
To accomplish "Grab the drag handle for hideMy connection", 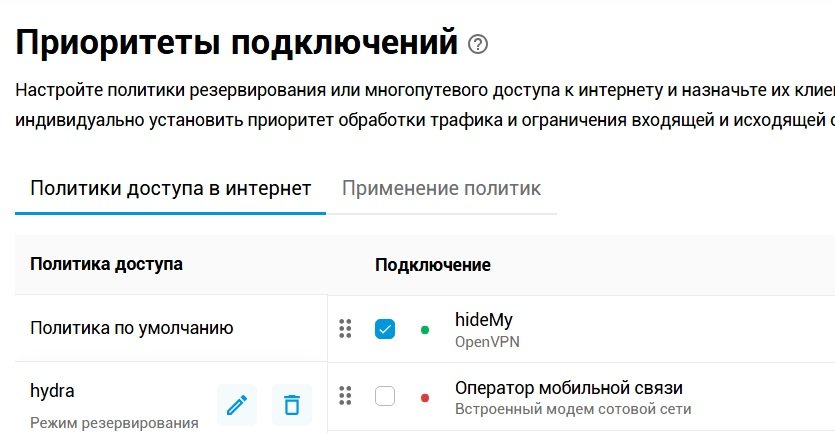I will [346, 329].
